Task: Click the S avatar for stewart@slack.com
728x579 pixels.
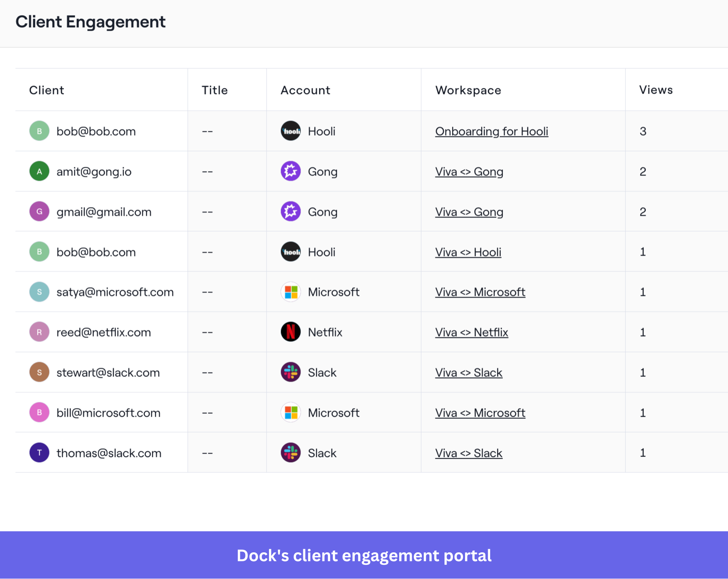Action: pos(39,372)
